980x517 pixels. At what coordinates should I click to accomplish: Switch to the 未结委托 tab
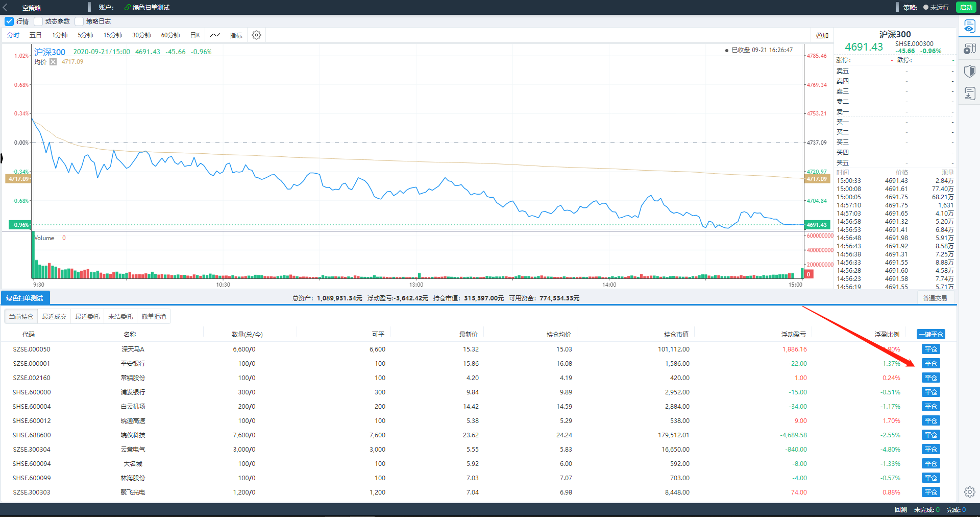click(120, 317)
